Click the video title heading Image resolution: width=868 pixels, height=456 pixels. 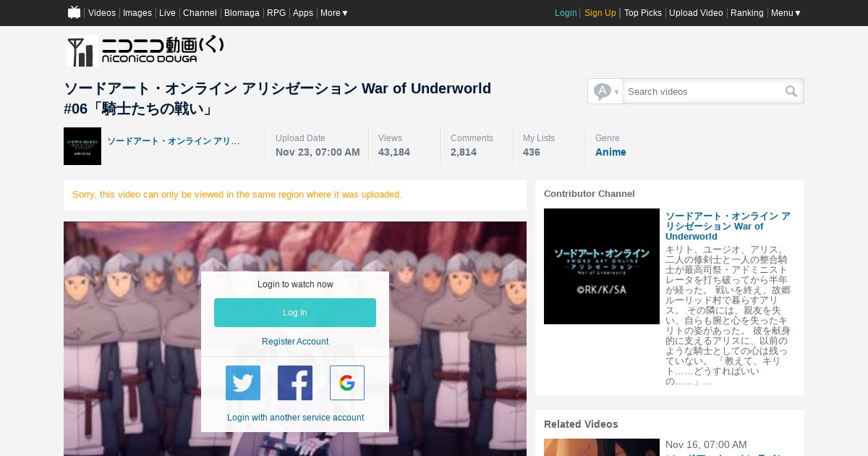click(x=278, y=98)
